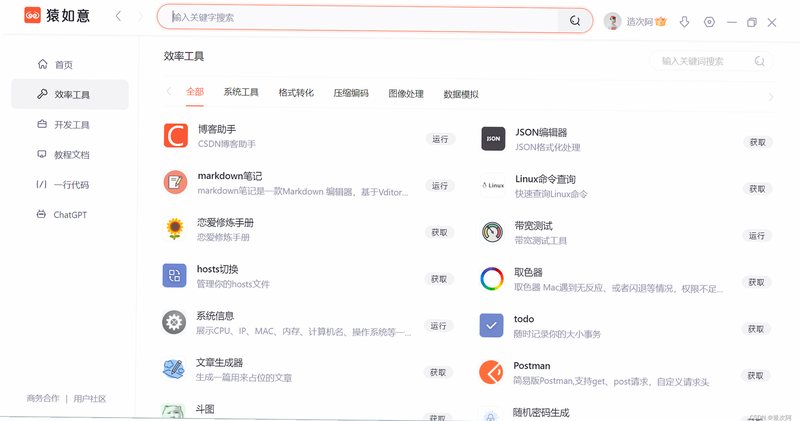Click the Postman app icon
Viewport: 800px width, 421px height.
pos(491,373)
